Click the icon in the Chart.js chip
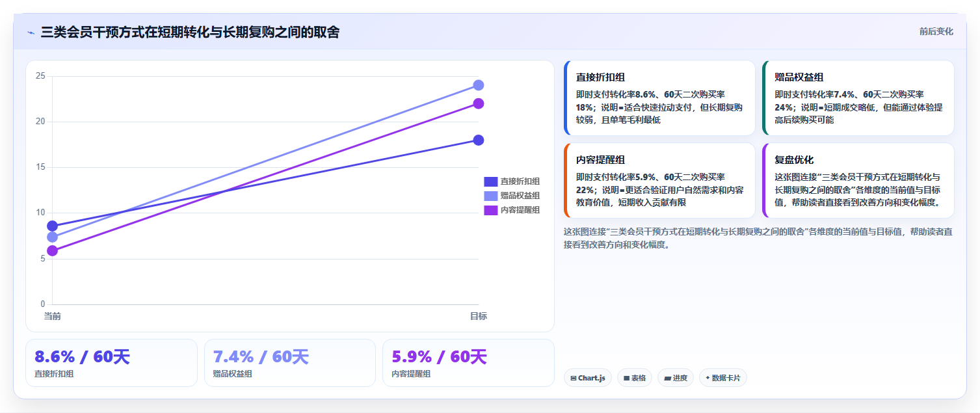Image resolution: width=980 pixels, height=413 pixels. (x=574, y=378)
